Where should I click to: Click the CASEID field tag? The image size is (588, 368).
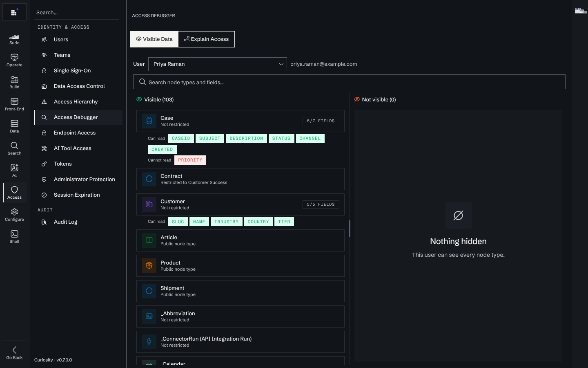181,139
